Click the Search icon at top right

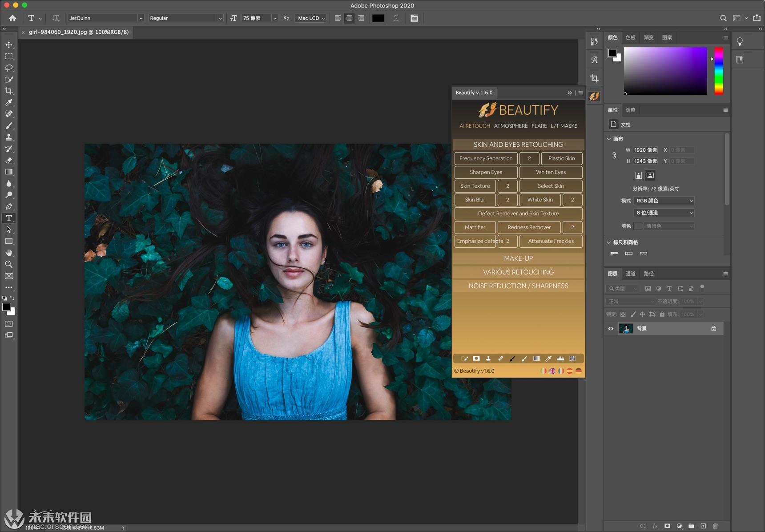click(723, 18)
